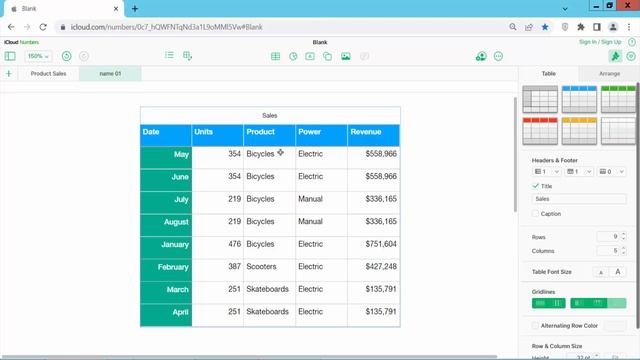Image resolution: width=640 pixels, height=360 pixels.
Task: Open the footer rows count dropdown
Action: (612, 172)
